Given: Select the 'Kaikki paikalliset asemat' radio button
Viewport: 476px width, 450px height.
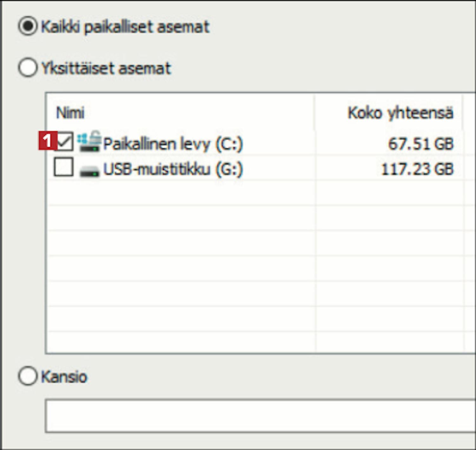Looking at the screenshot, I should pyautogui.click(x=28, y=26).
